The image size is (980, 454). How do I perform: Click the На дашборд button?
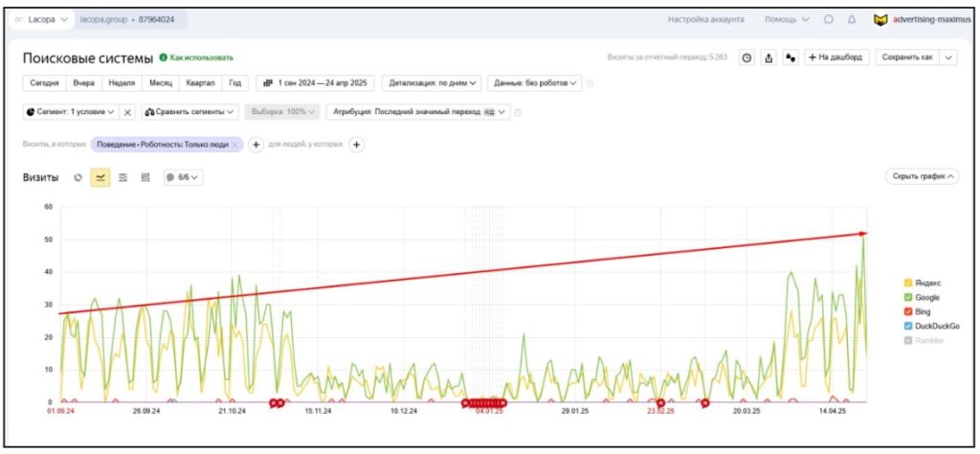[836, 57]
